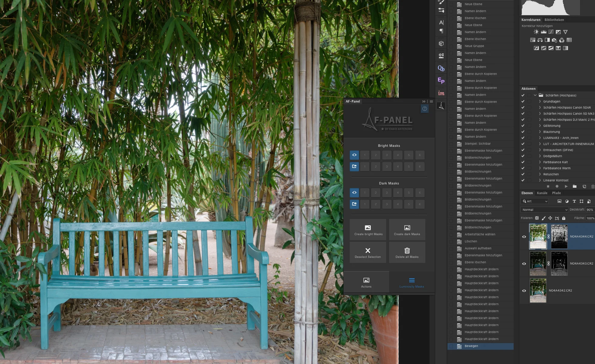The height and width of the screenshot is (364, 595).
Task: Hide the NO4A4344.CR2 layer
Action: click(524, 237)
